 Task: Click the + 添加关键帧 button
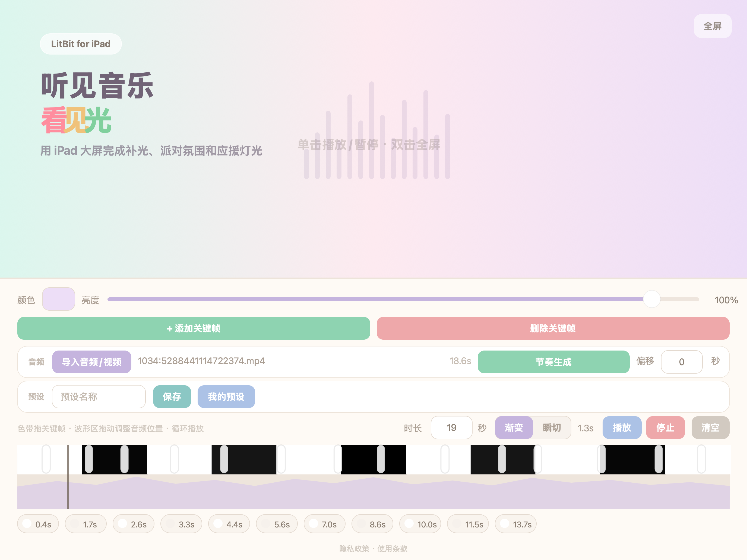[x=194, y=328]
